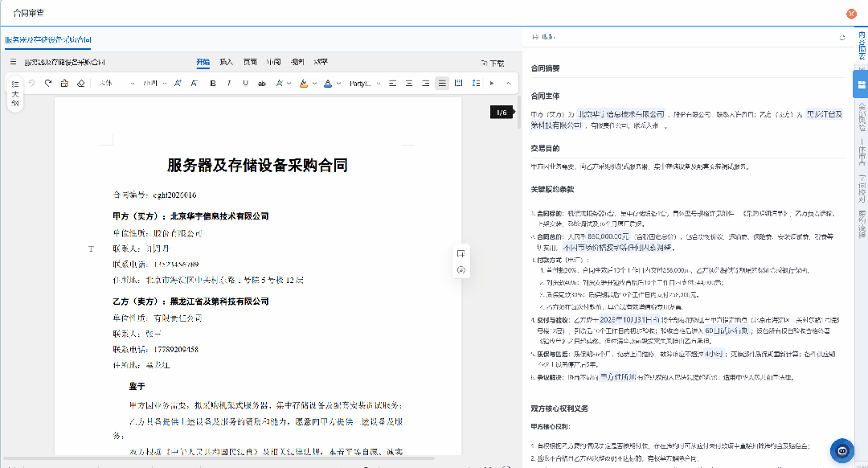868x468 pixels.
Task: Clear formatting with the eraser icon
Action: (81, 83)
